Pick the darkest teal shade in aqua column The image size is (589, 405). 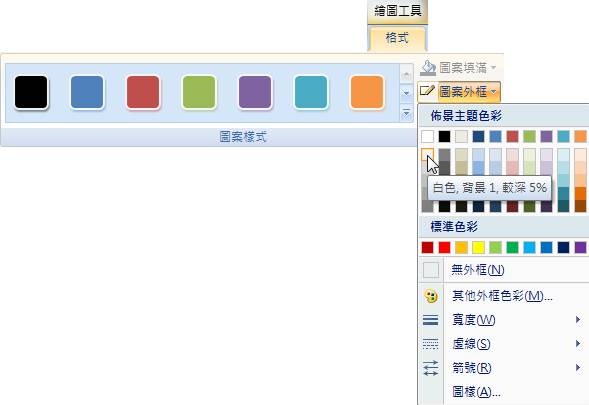(563, 206)
